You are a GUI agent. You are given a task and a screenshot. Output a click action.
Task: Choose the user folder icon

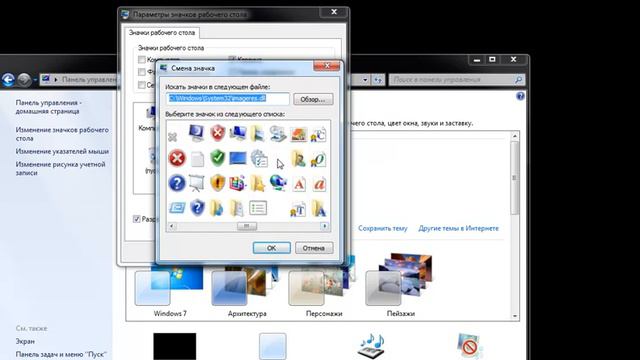(x=298, y=158)
